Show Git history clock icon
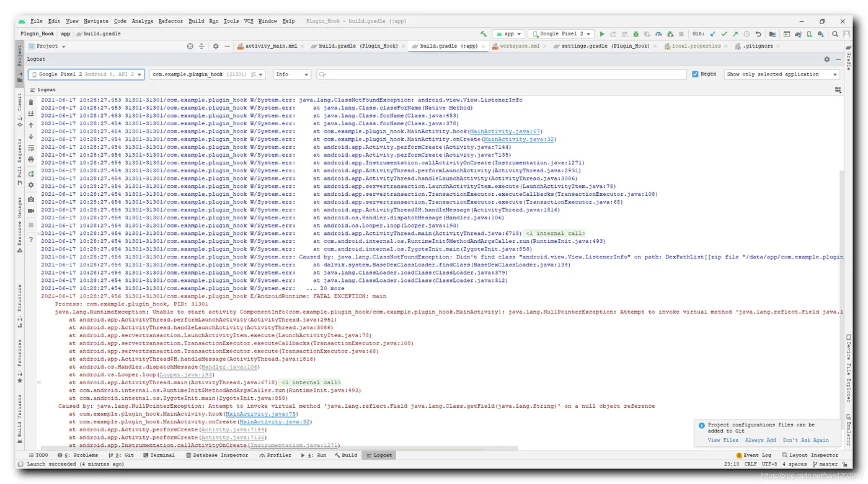 746,34
